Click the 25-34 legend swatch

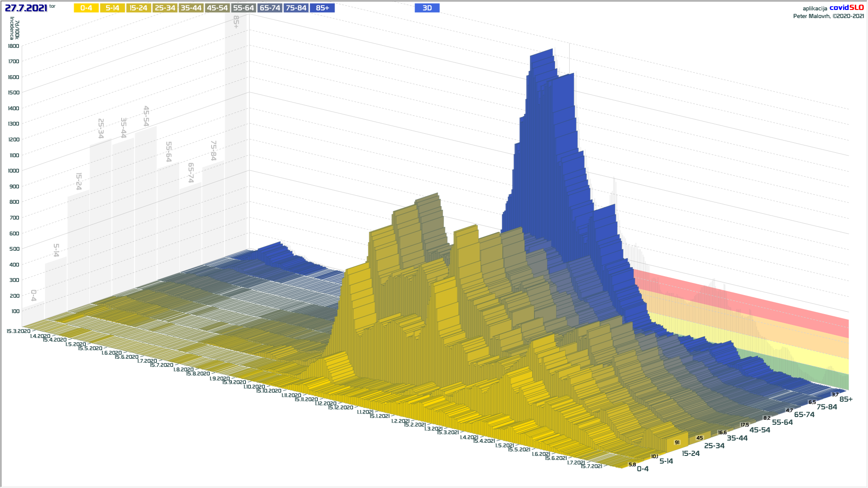click(165, 8)
